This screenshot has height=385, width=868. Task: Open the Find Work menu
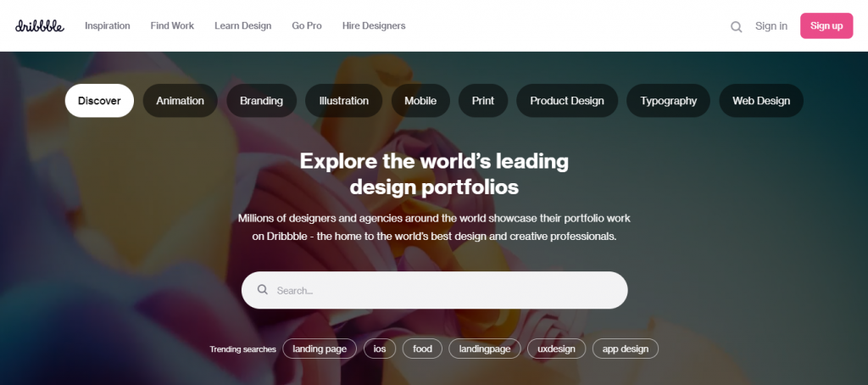pos(172,26)
